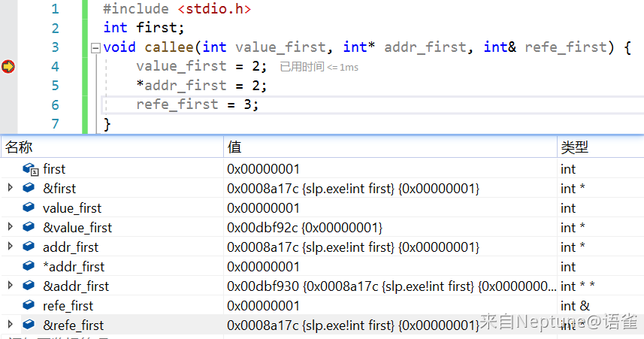Click the cube icon beside &first
644x339 pixels.
(x=29, y=188)
